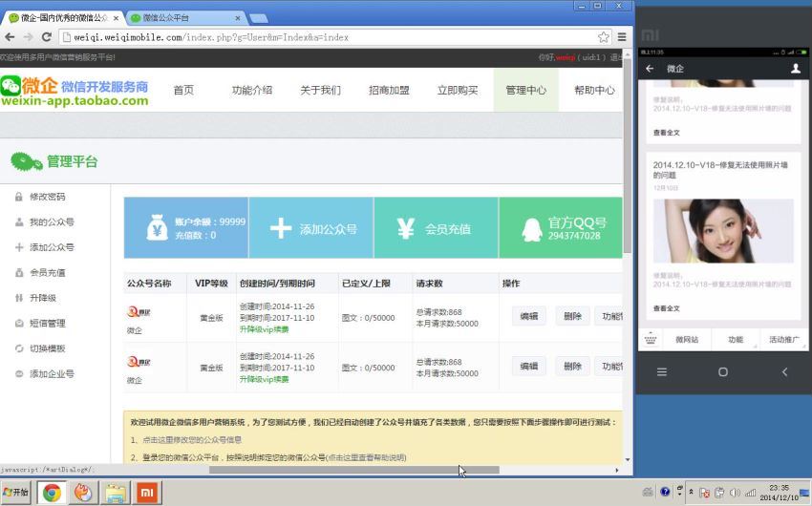Tap the profile icon in phone window
812x506 pixels.
796,69
